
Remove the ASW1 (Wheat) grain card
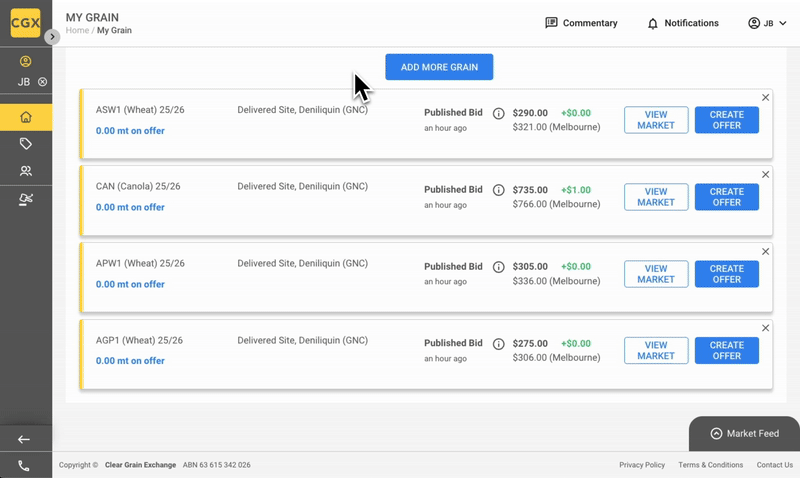[x=765, y=97]
